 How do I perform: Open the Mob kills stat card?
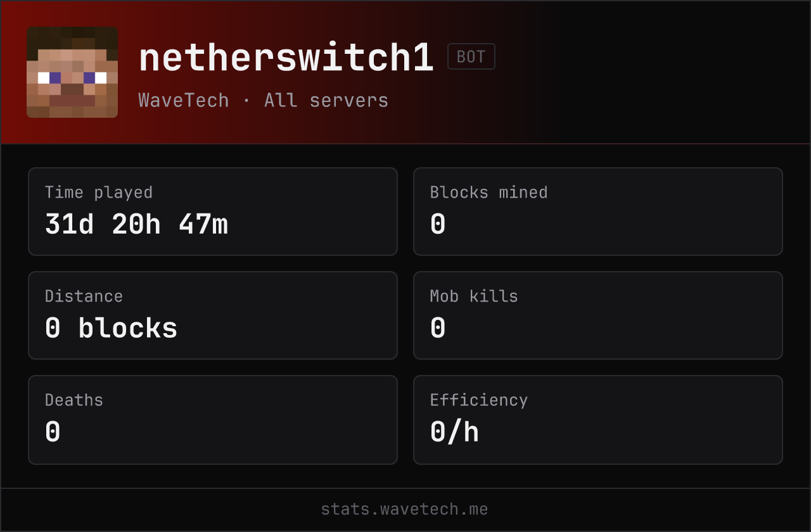(598, 315)
